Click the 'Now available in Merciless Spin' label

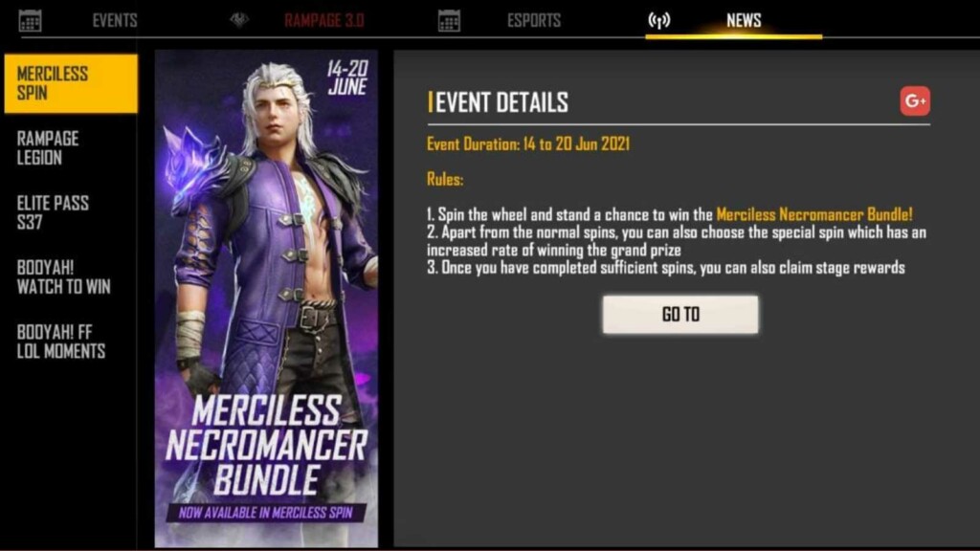(266, 513)
